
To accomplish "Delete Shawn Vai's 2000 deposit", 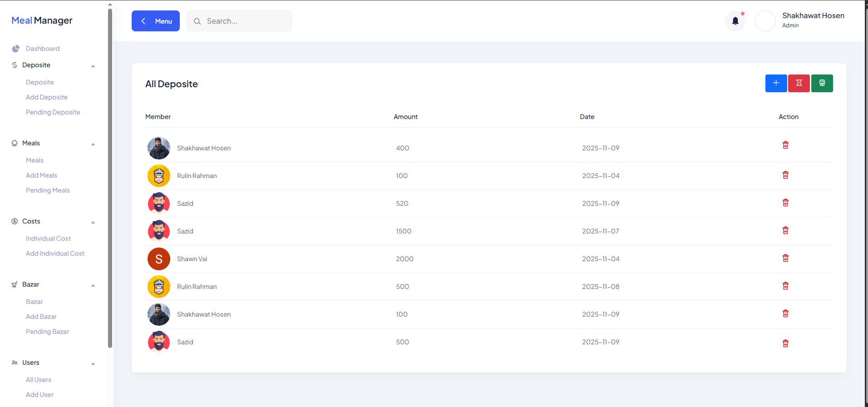I will click(x=785, y=258).
